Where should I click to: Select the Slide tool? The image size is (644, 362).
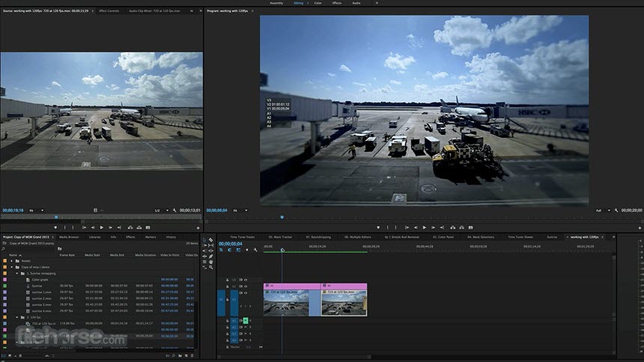point(210,251)
